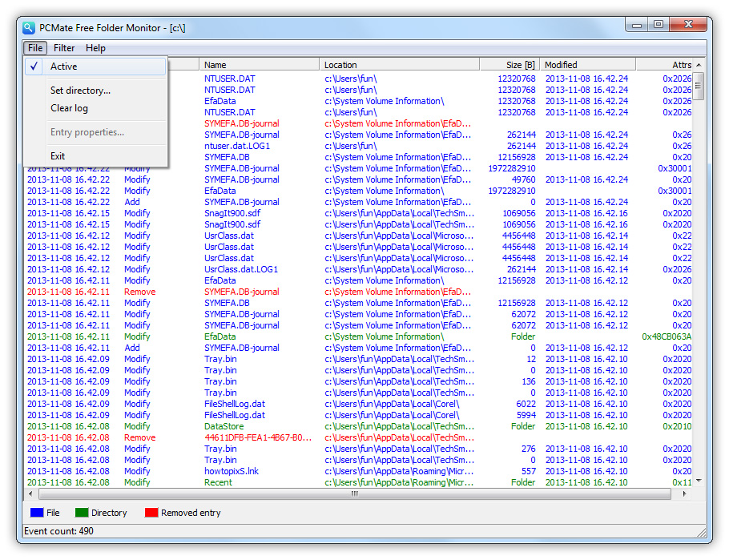This screenshot has width=729, height=560.
Task: Select the green Recent folder name
Action: pyautogui.click(x=218, y=482)
